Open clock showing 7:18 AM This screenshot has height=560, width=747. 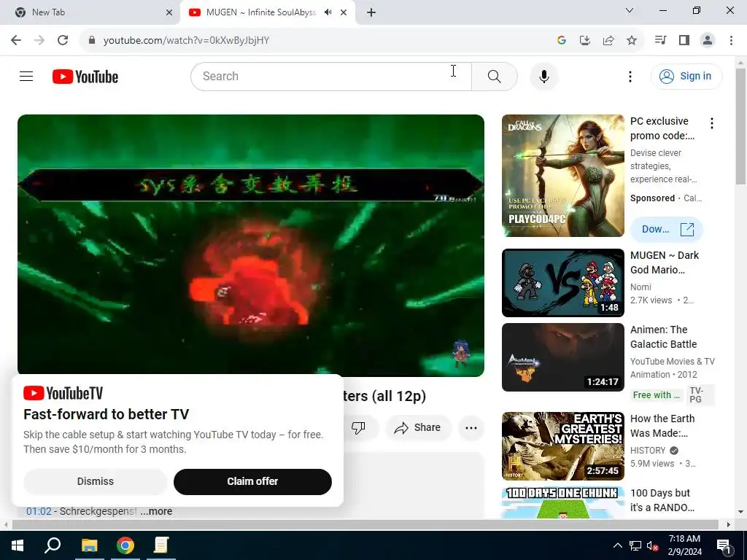point(684,545)
